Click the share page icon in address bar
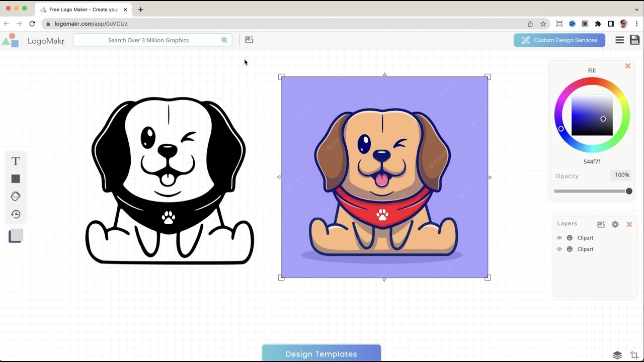 tap(530, 24)
